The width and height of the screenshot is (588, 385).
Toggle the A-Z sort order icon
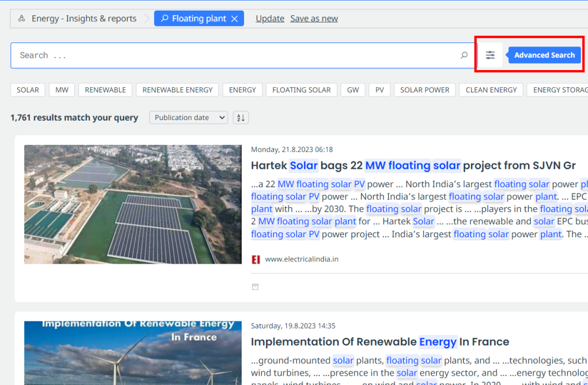[x=240, y=117]
